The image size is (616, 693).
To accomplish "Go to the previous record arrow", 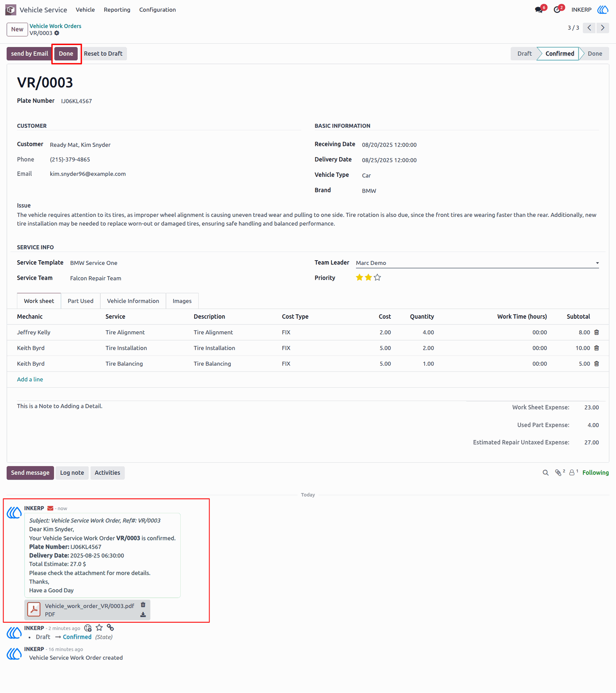I will (589, 28).
